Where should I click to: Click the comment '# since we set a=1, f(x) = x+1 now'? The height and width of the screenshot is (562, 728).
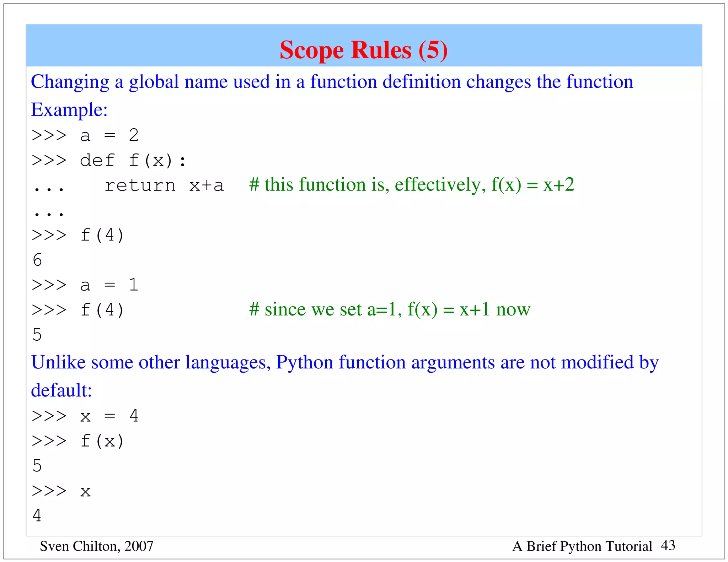[390, 309]
